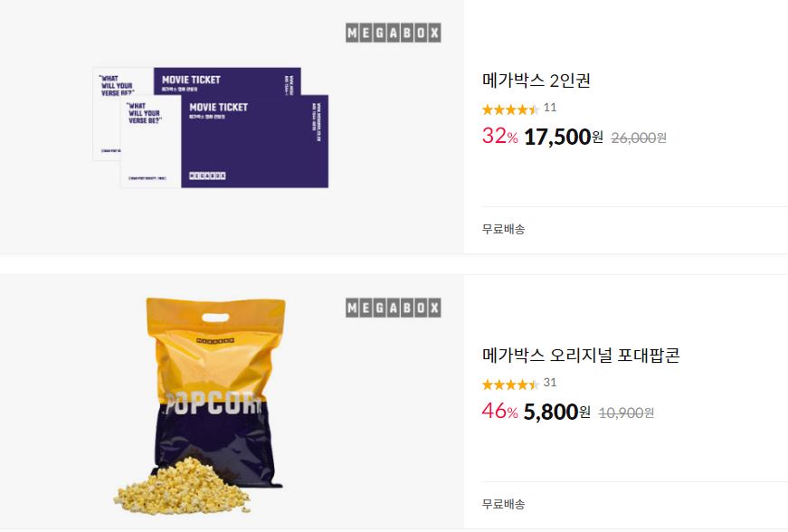Click the 32% discount label
The height and width of the screenshot is (532, 788).
point(500,136)
